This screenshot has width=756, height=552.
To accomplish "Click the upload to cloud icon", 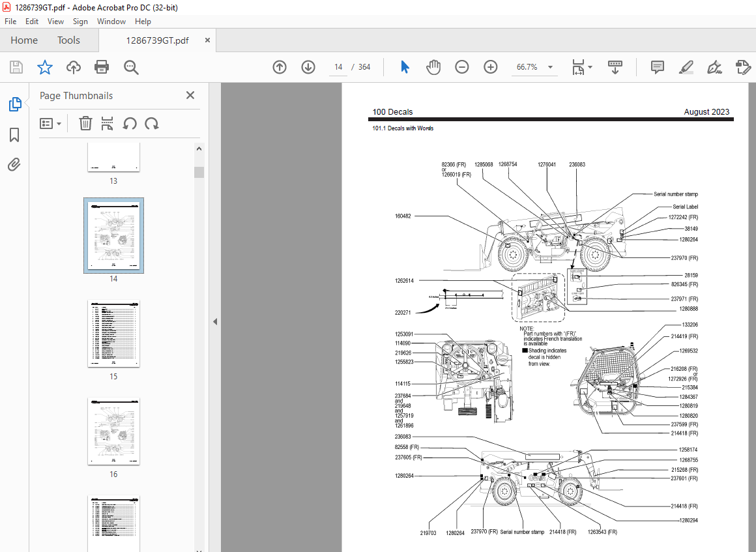I will pyautogui.click(x=73, y=67).
